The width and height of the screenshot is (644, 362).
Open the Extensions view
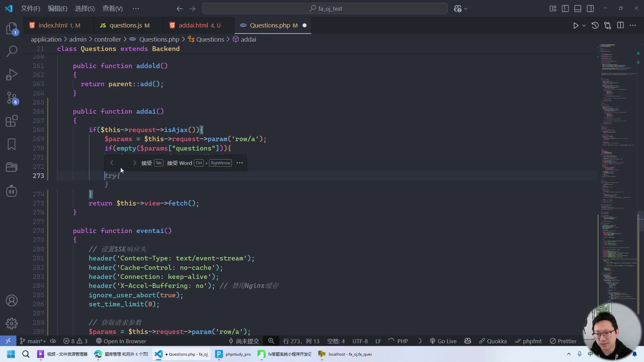12,121
